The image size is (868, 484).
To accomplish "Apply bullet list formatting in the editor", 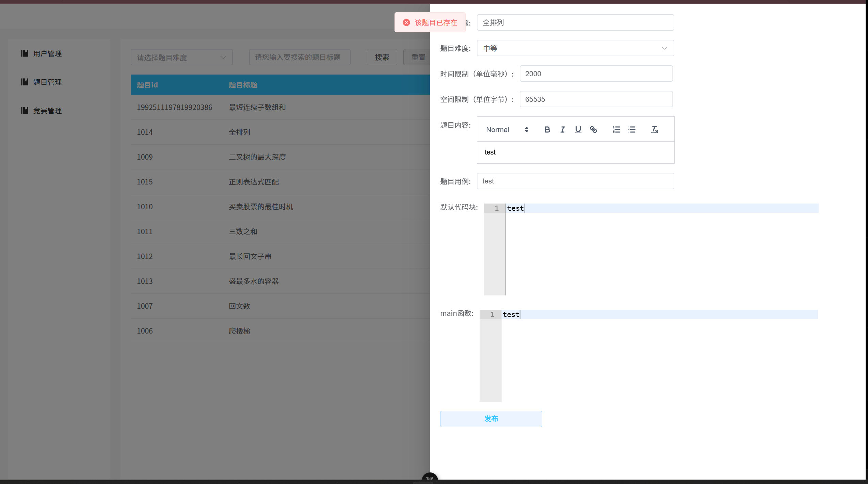I will pos(632,129).
